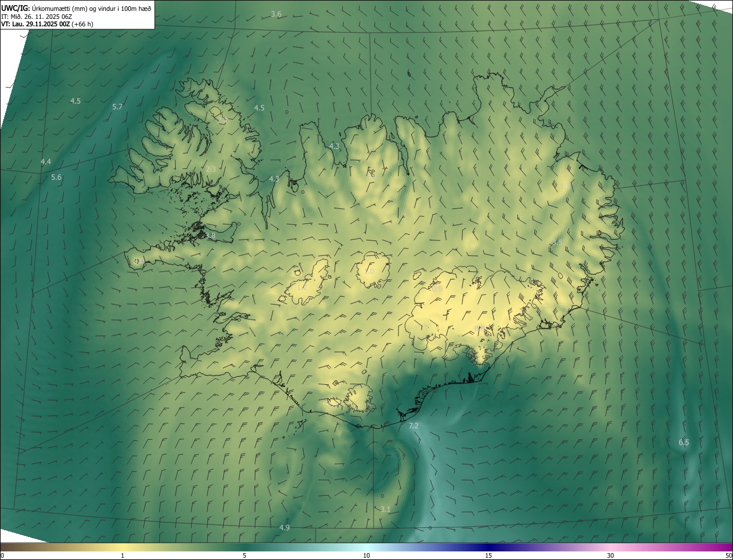733x560 pixels.
Task: Click the 3.1 value label on the map
Action: point(385,509)
